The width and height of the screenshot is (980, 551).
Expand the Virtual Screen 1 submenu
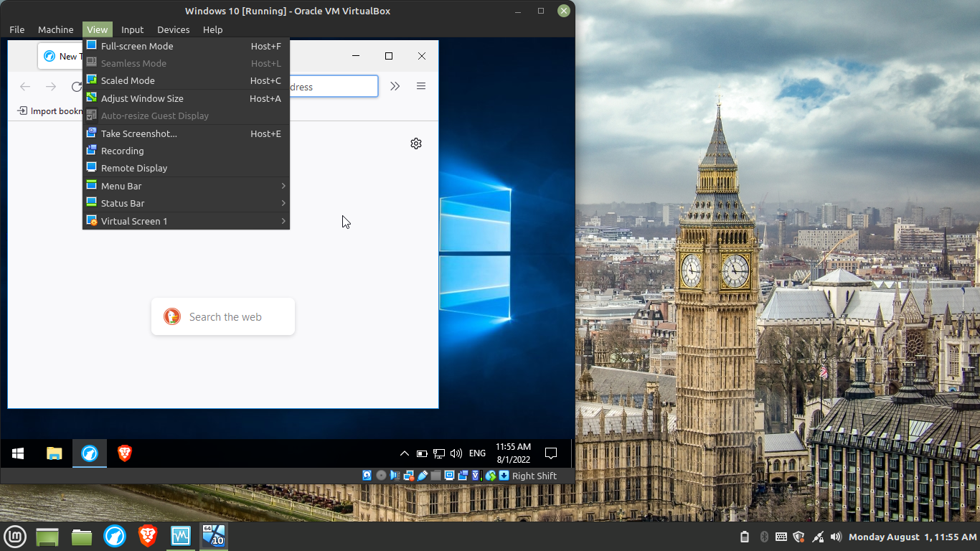(134, 220)
